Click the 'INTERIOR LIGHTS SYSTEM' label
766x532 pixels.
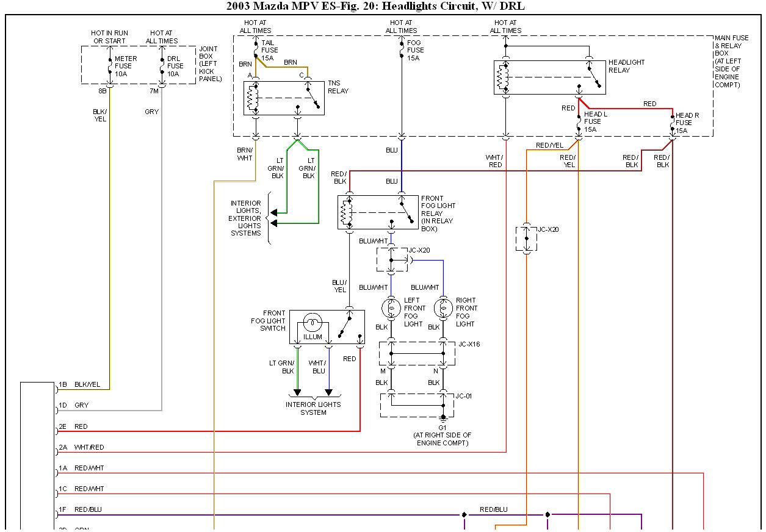(x=314, y=408)
